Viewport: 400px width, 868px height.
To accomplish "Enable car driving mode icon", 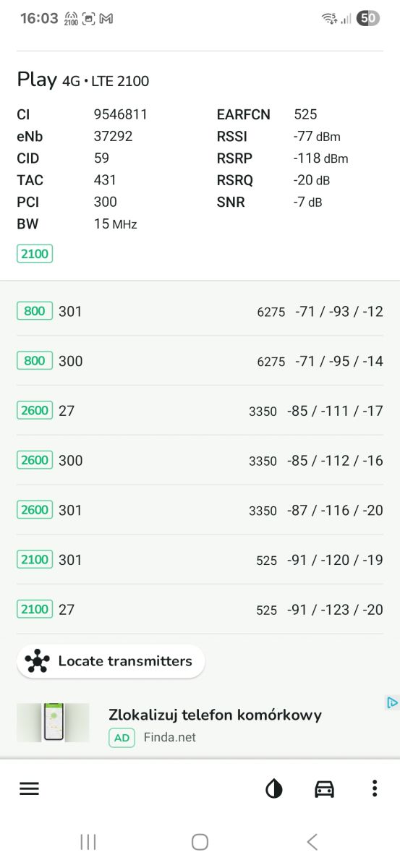I will (x=325, y=789).
